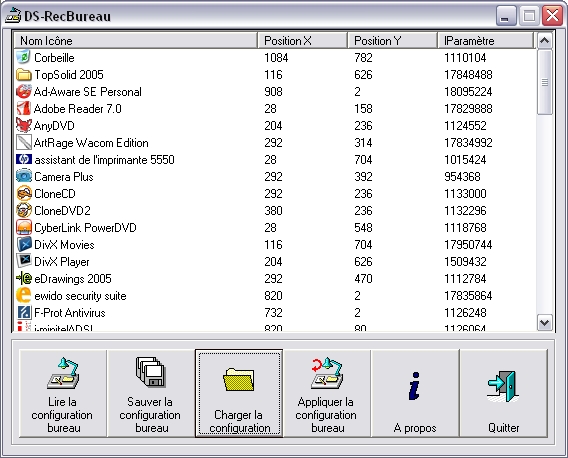This screenshot has width=568, height=458.
Task: Click Position Y value 782
Action: pos(363,58)
